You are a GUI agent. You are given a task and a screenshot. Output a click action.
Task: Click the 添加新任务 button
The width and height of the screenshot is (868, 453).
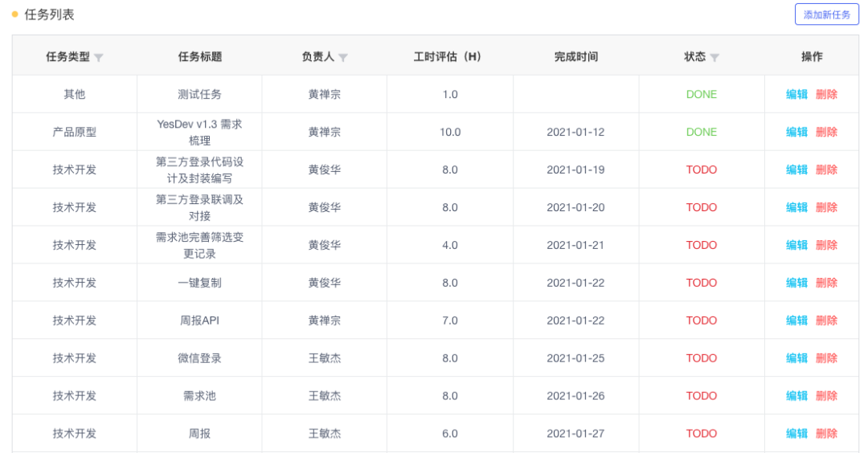tap(826, 15)
